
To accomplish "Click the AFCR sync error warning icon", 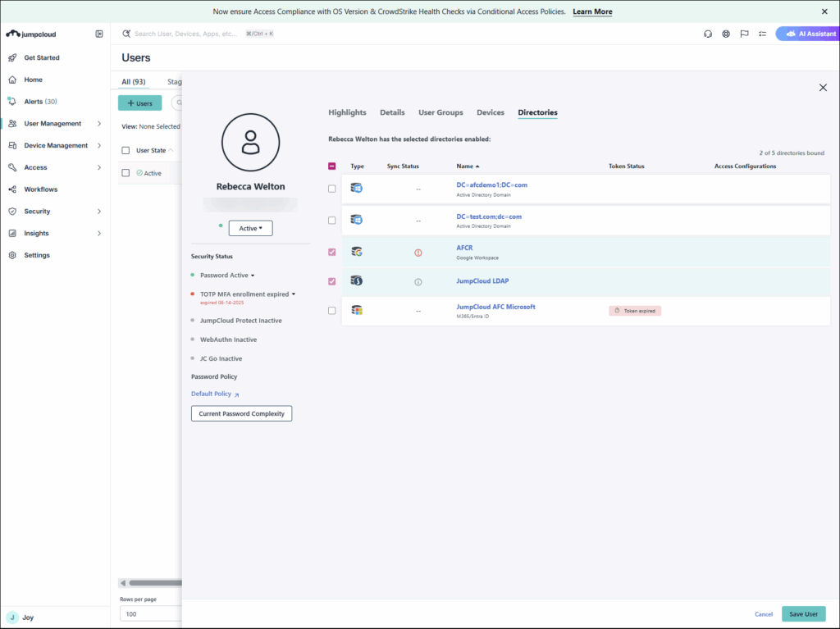I will [418, 253].
